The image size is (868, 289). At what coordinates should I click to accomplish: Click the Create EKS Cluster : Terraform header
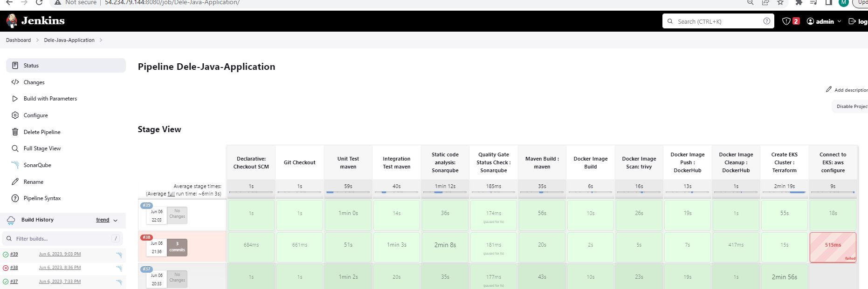(x=785, y=162)
